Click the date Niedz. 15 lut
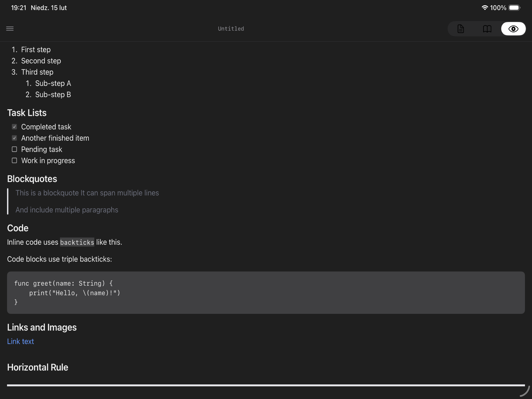The height and width of the screenshot is (399, 532). tap(49, 8)
